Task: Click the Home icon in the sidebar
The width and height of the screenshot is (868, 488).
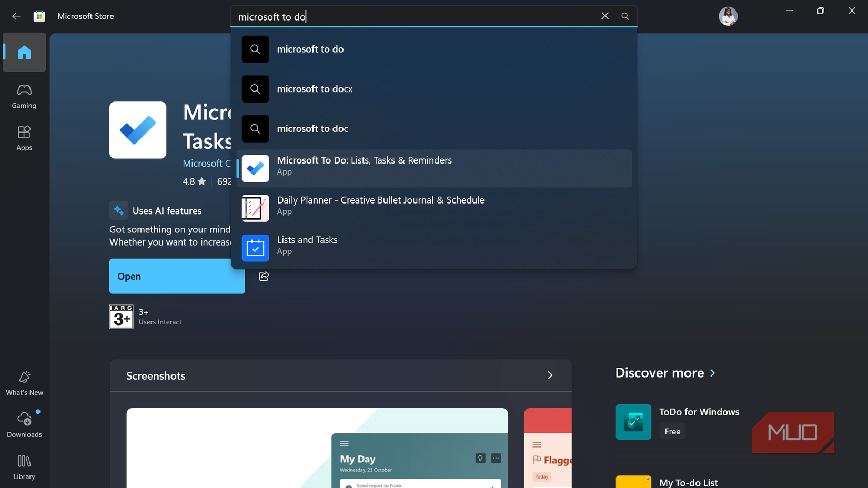Action: [x=24, y=52]
